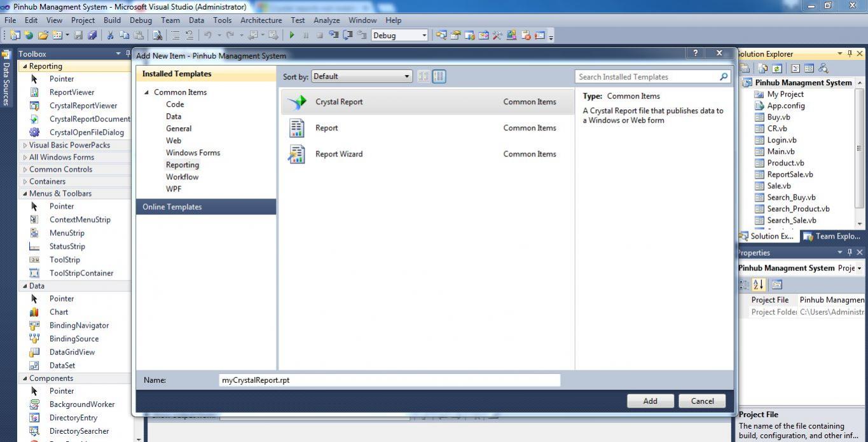Click the Save All toolbar icon
This screenshot has height=442, width=868.
coord(92,36)
